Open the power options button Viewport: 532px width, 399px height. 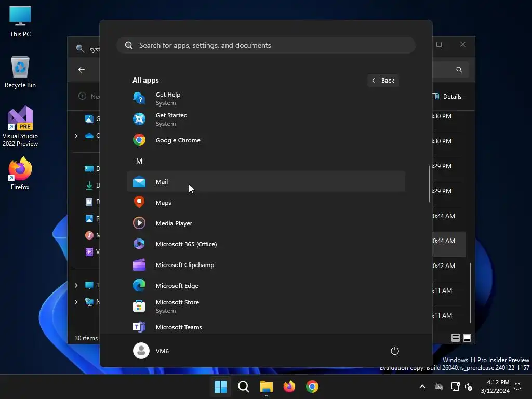[x=394, y=351]
